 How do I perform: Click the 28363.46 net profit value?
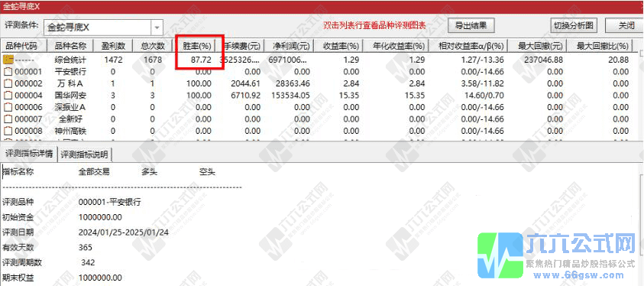click(x=292, y=84)
